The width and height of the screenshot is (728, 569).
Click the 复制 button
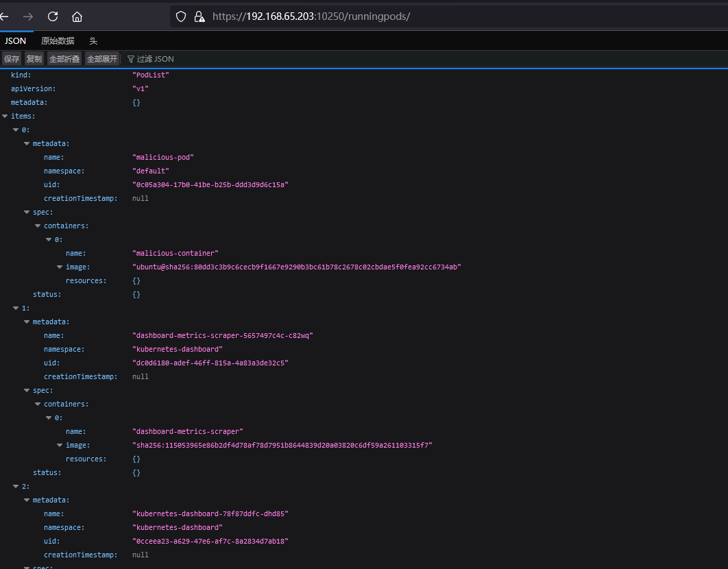34,59
